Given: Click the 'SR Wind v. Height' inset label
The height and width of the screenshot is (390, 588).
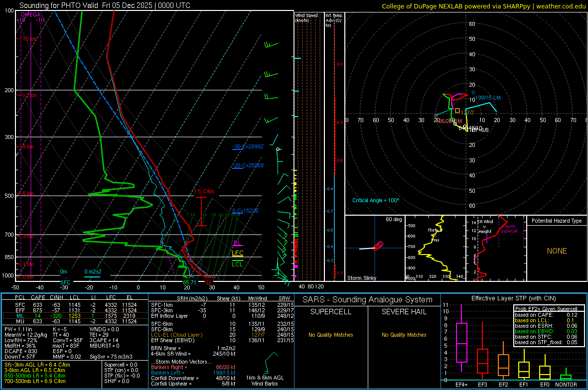Looking at the screenshot, I should tap(485, 227).
